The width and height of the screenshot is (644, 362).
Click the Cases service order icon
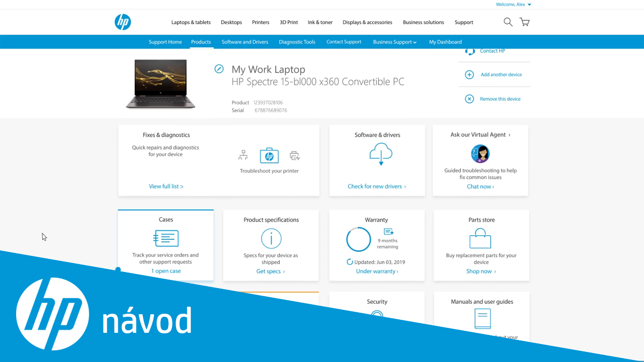pyautogui.click(x=166, y=238)
